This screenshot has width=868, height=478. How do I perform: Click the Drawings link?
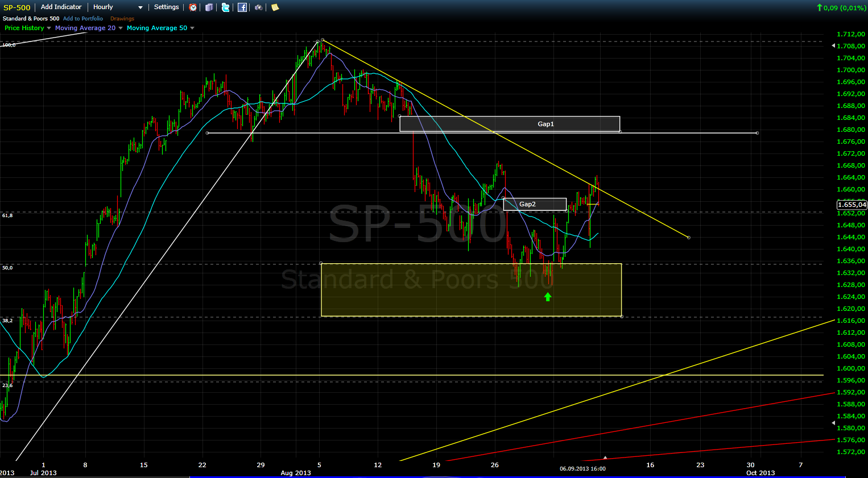[122, 19]
